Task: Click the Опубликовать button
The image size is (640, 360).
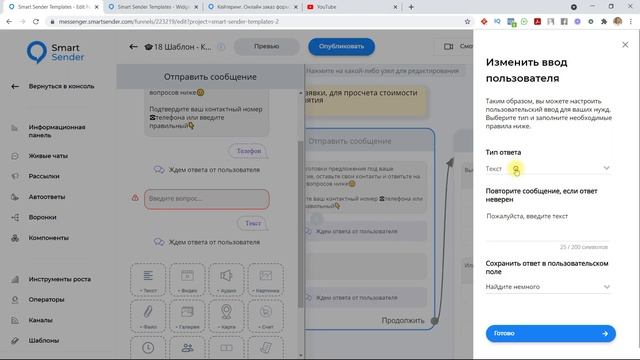Action: (341, 47)
